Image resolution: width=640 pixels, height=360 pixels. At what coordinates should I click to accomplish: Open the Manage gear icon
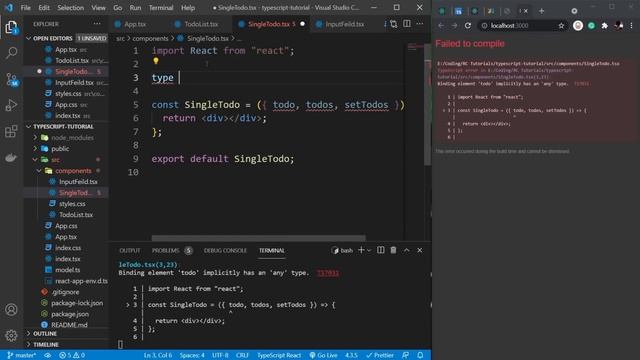click(11, 336)
